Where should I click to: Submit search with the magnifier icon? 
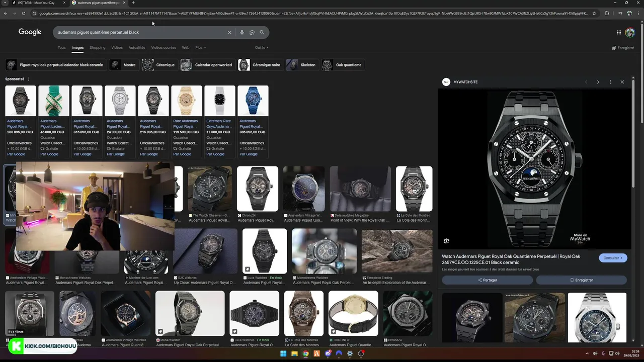262,32
